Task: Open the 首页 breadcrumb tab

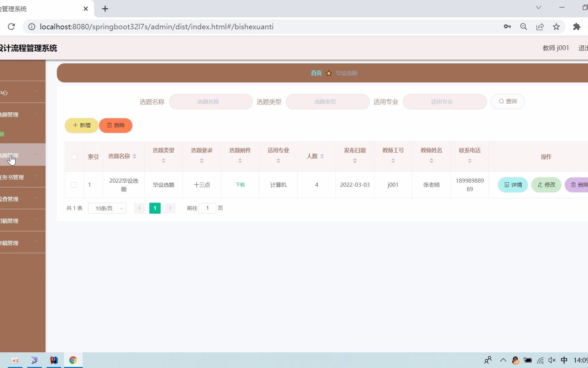Action: tap(316, 73)
